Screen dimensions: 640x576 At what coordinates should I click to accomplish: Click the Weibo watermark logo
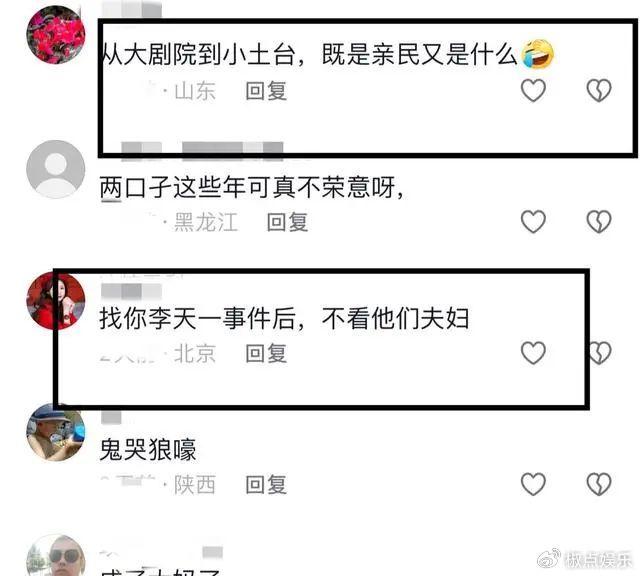click(549, 558)
